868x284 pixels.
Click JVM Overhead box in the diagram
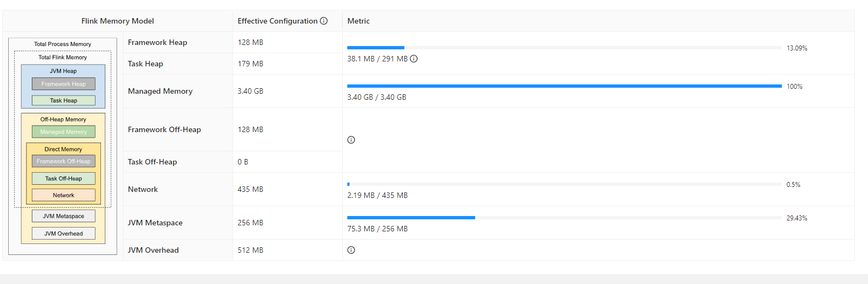click(x=64, y=234)
